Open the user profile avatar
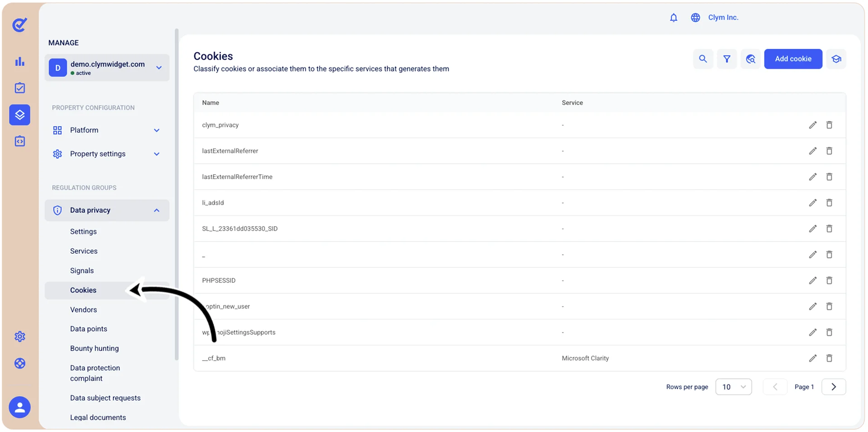Viewport: 868px width, 432px height. click(x=19, y=407)
